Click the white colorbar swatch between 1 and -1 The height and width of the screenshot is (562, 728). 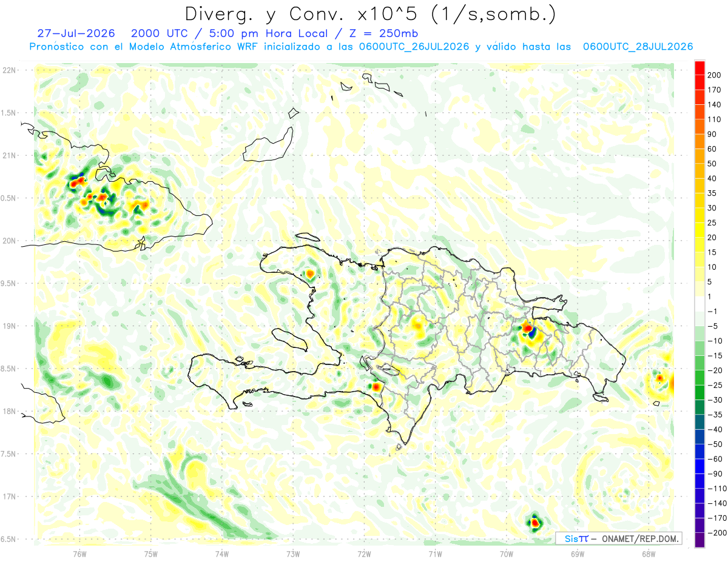coord(699,304)
